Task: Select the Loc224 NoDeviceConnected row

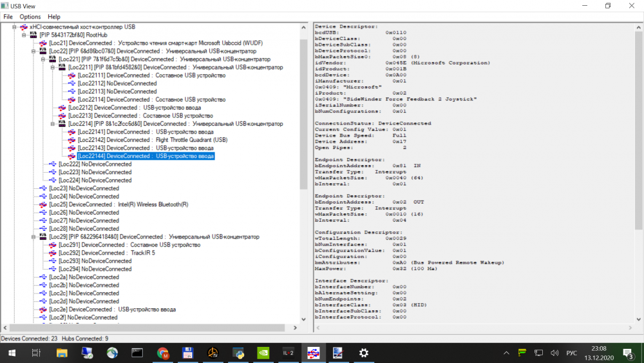Action: (x=95, y=180)
